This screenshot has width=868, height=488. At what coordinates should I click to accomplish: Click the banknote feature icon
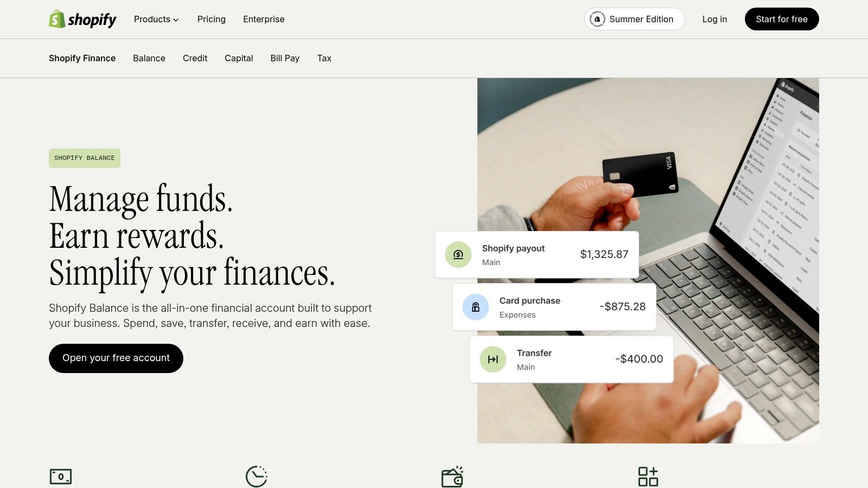(61, 477)
